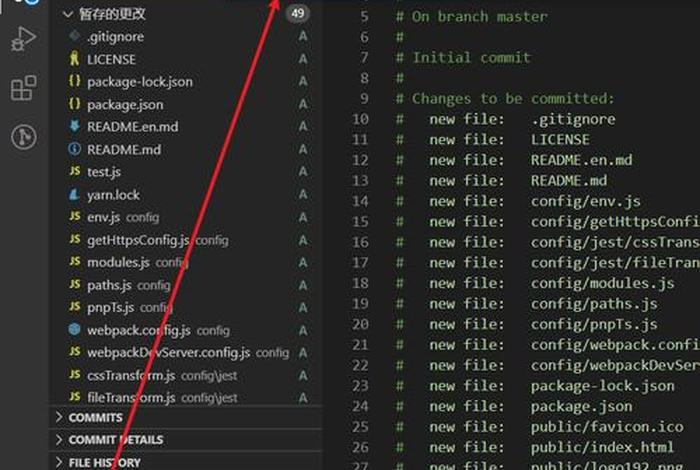Click editor line 'new file: package.json'
This screenshot has height=470, width=700.
(x=514, y=407)
